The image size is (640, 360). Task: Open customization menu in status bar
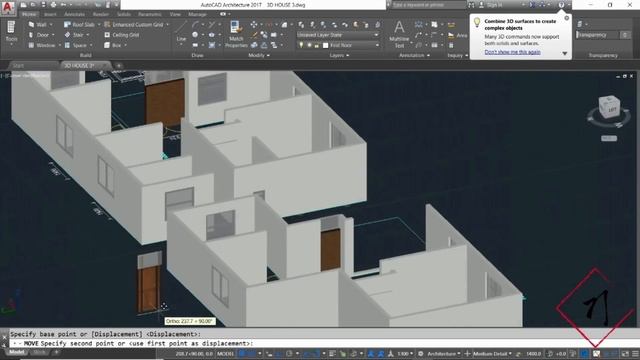(635, 353)
